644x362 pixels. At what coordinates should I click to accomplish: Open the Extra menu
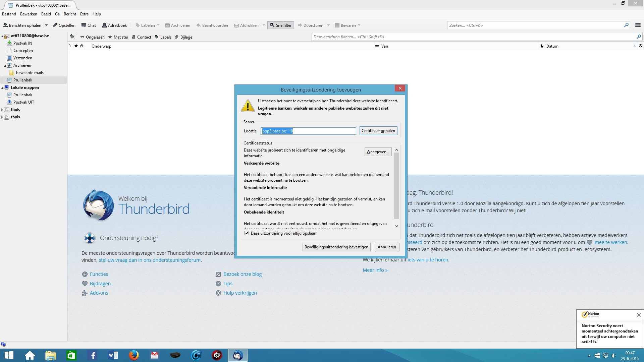[84, 14]
